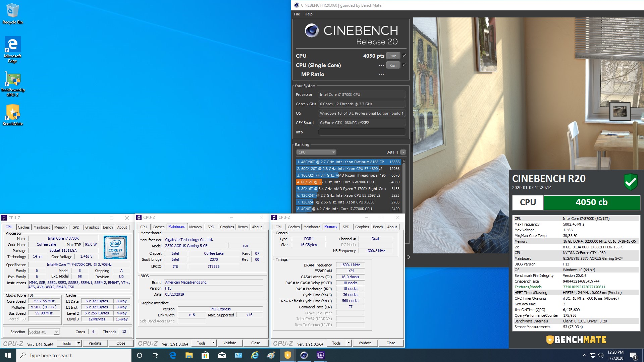Open Mail app from taskbar

pyautogui.click(x=222, y=355)
